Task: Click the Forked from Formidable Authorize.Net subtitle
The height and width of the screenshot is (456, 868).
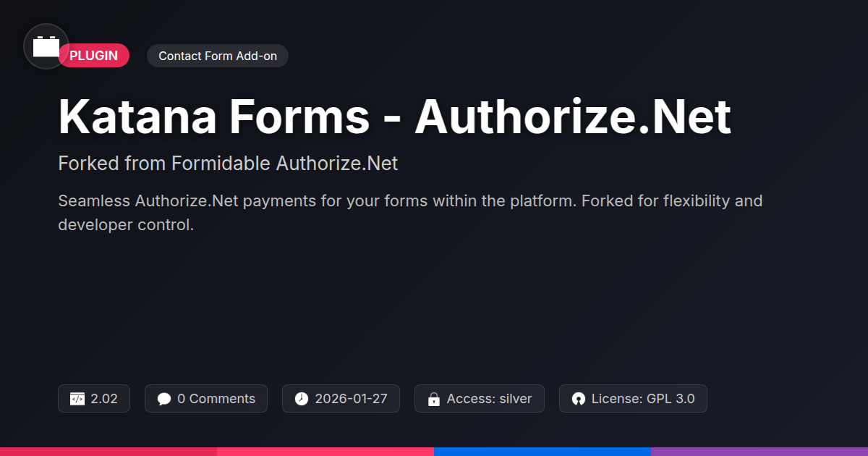Action: [228, 164]
